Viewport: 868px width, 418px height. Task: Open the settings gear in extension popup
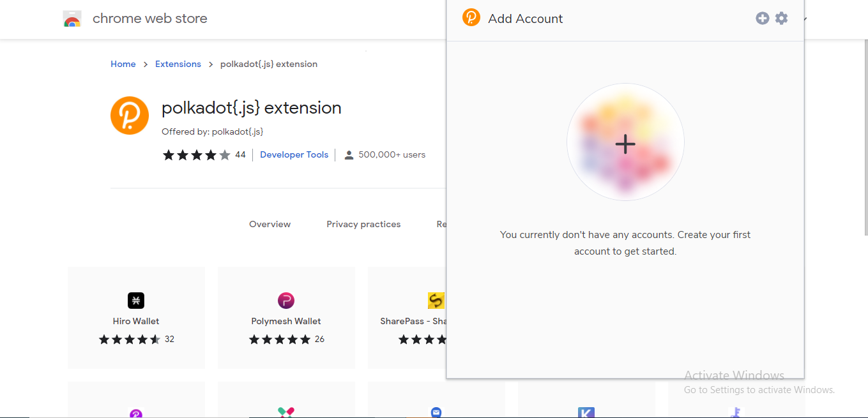781,19
